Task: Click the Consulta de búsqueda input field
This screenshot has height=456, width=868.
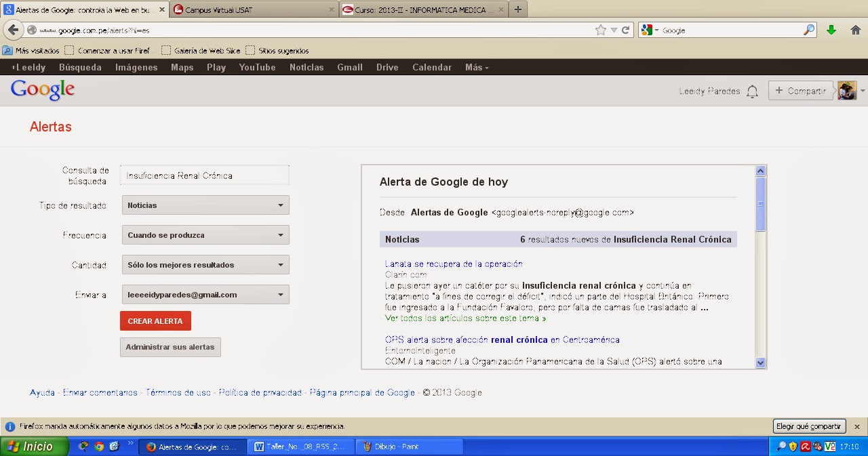Action: tap(205, 175)
